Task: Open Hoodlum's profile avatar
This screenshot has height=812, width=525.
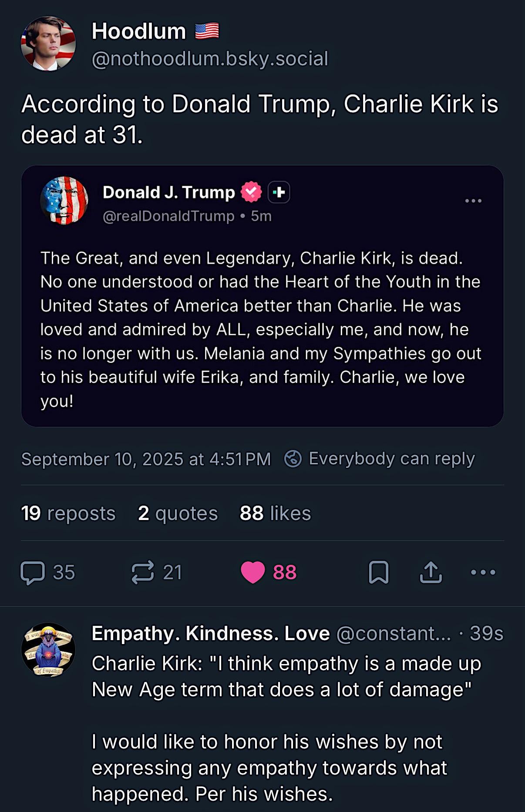Action: [48, 44]
